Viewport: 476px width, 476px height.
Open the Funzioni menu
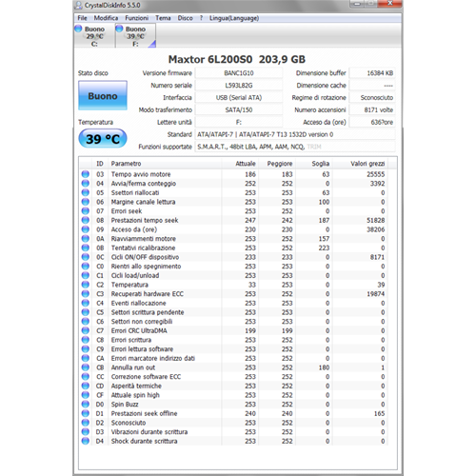(136, 18)
